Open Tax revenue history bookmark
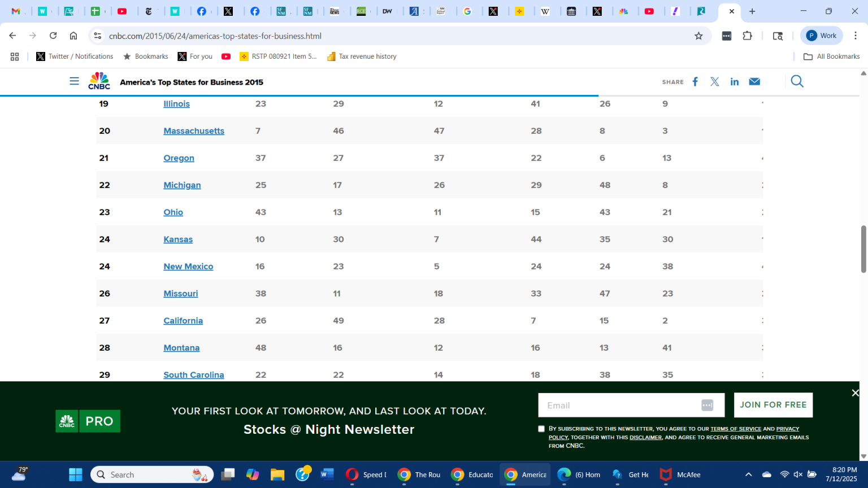The image size is (868, 488). pos(362,56)
